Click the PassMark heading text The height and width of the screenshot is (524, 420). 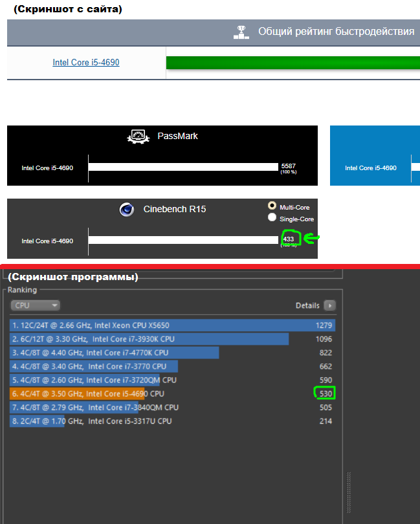[x=177, y=136]
